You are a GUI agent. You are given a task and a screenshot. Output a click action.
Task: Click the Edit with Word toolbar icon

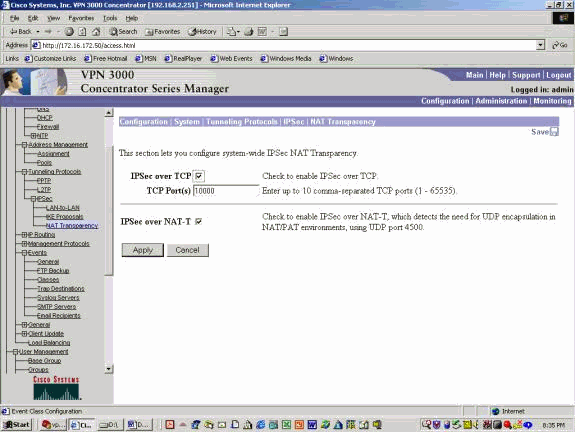point(262,32)
